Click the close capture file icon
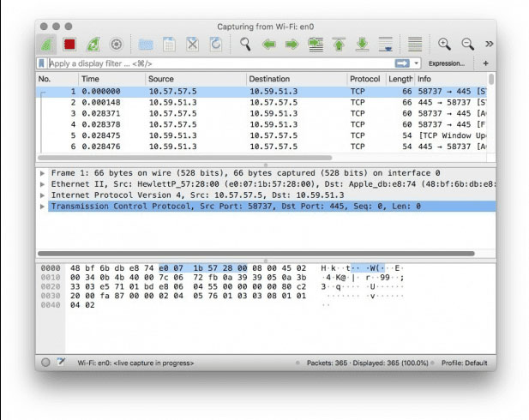529x420 pixels. tap(193, 44)
